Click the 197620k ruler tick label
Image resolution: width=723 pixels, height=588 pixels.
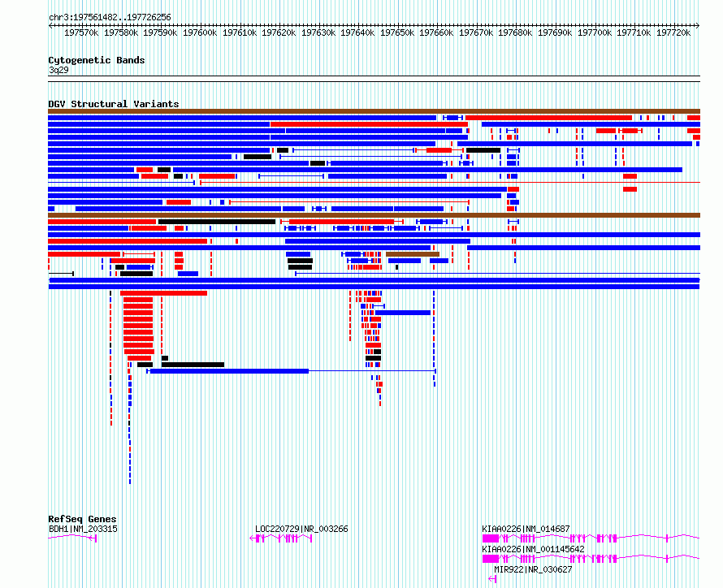click(x=279, y=32)
